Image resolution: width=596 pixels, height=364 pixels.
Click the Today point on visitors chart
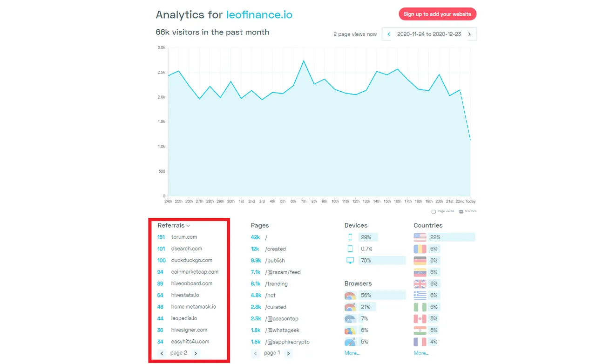470,140
